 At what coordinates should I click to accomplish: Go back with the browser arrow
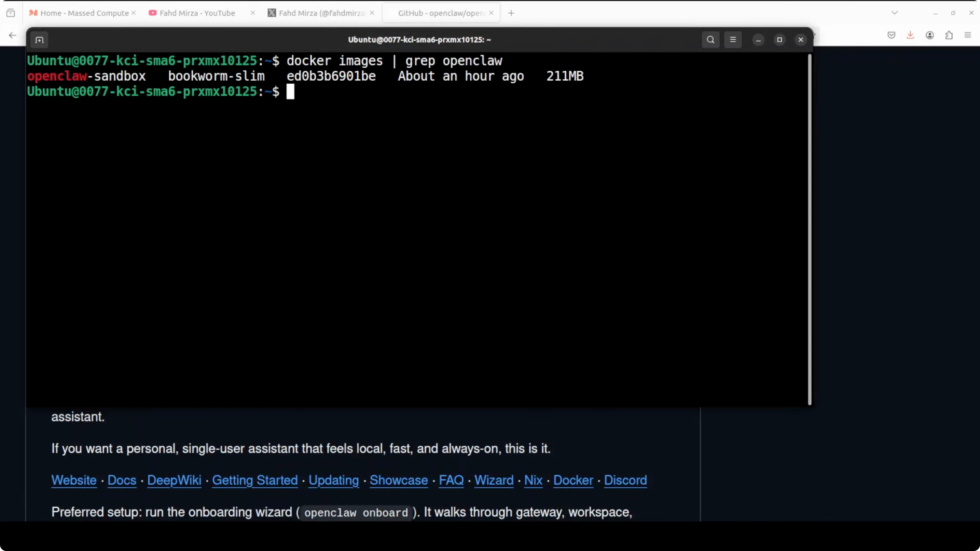point(13,35)
